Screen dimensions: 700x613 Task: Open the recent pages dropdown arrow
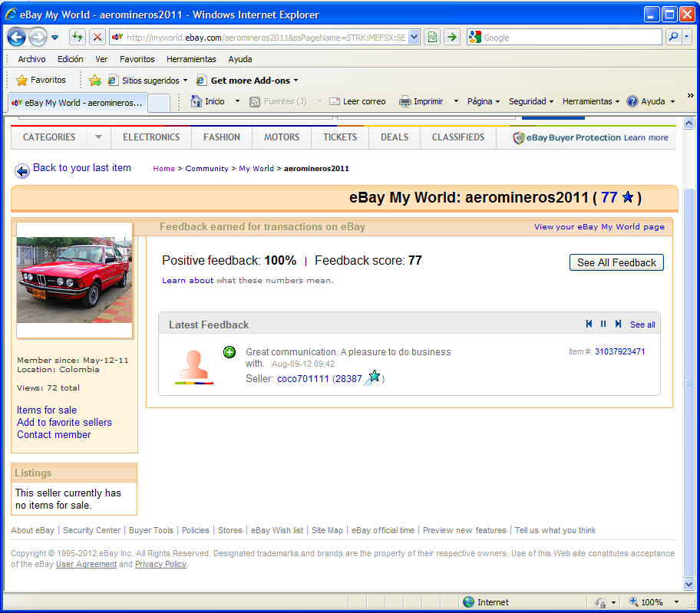pyautogui.click(x=55, y=38)
